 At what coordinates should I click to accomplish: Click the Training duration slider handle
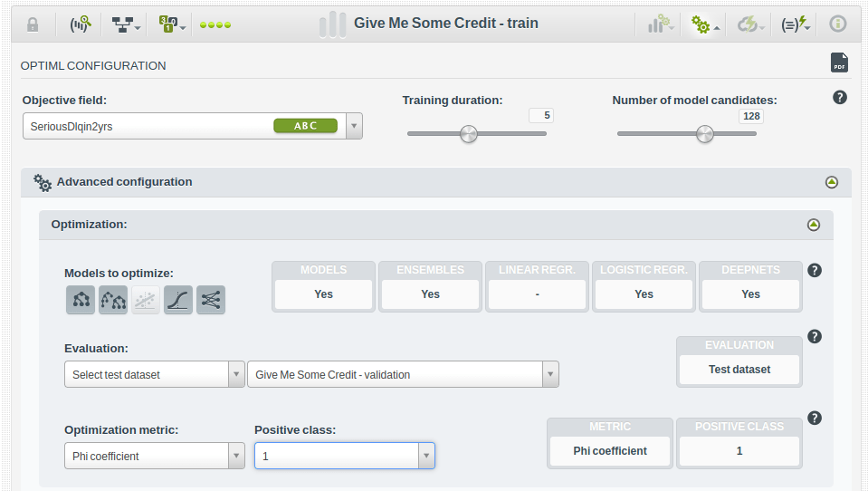point(468,134)
